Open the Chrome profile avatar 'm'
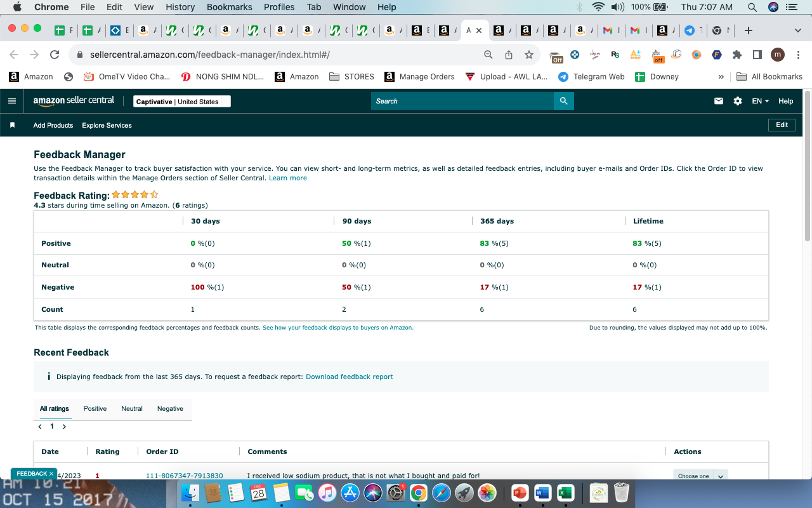 tap(778, 55)
